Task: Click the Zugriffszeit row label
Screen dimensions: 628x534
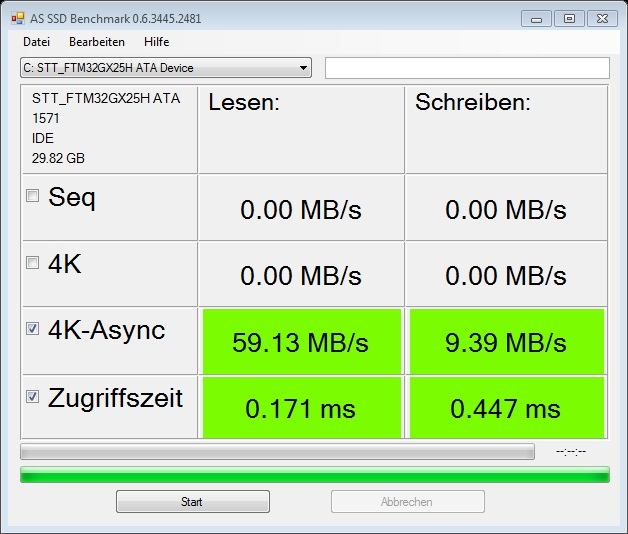Action: pos(115,398)
